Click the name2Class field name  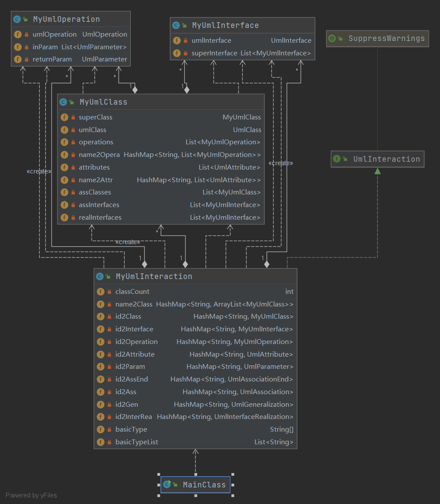(x=134, y=304)
